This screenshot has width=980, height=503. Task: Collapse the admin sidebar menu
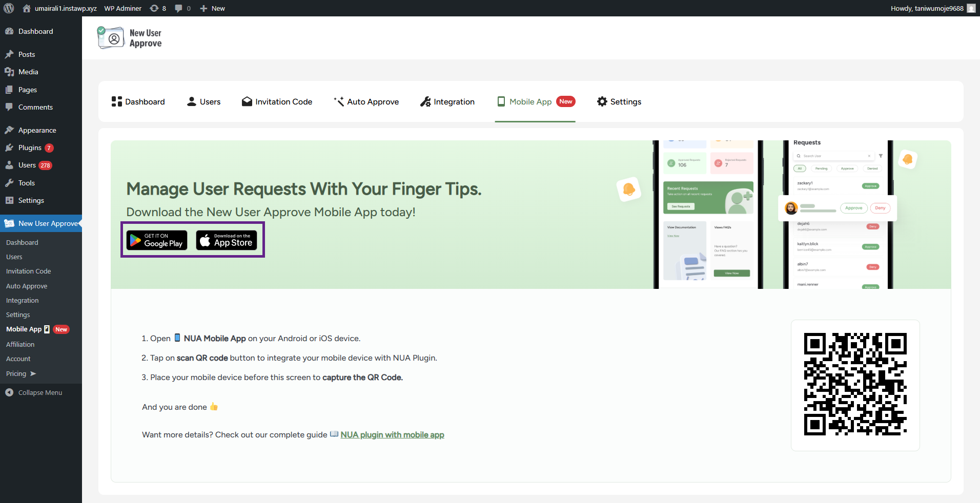(40, 392)
